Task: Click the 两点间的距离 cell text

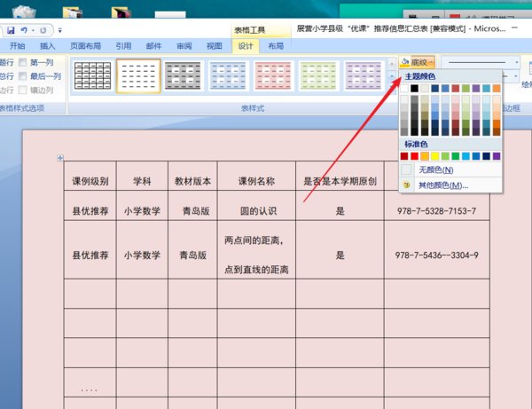Action: tap(254, 240)
